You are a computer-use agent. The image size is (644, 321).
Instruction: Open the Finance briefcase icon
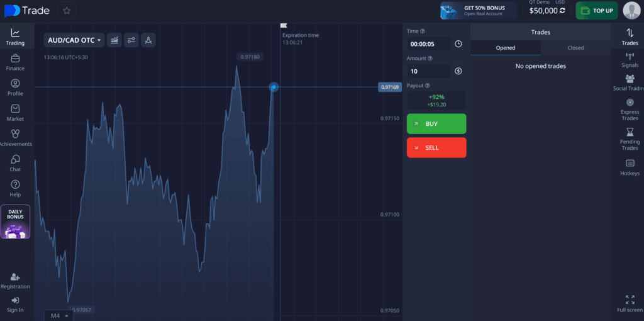[15, 59]
